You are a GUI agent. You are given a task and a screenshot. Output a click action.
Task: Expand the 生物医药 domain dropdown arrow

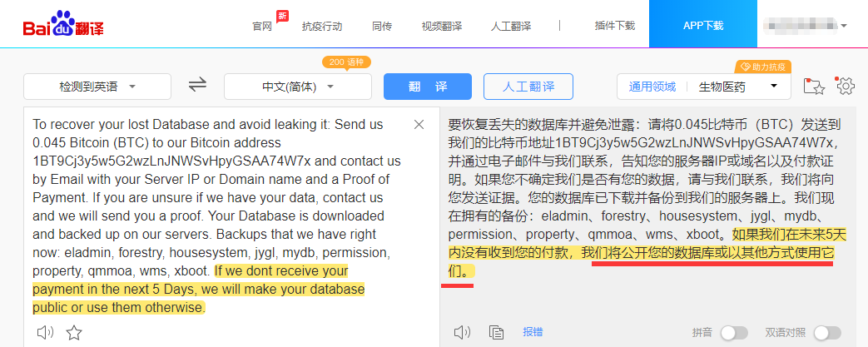tap(773, 86)
